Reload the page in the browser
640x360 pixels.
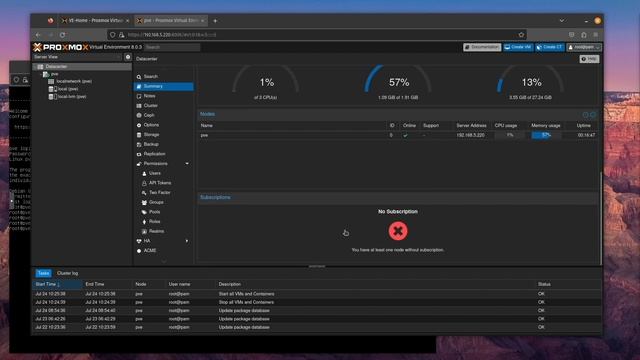pos(62,35)
